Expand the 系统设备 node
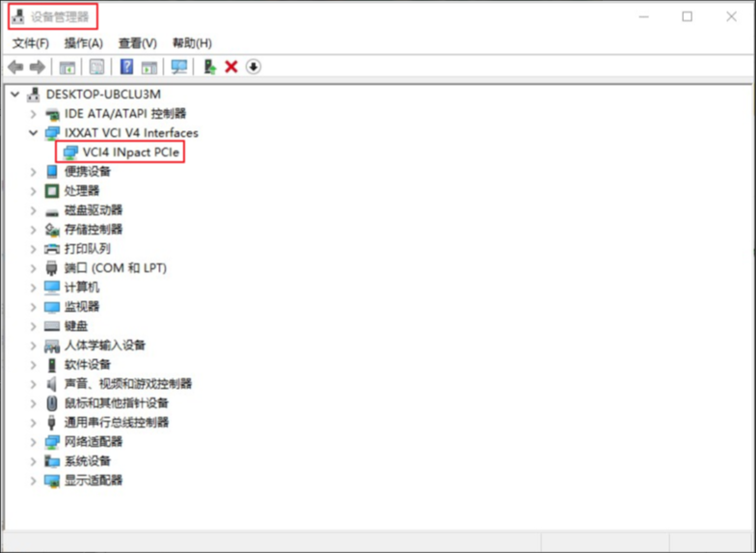 [33, 461]
